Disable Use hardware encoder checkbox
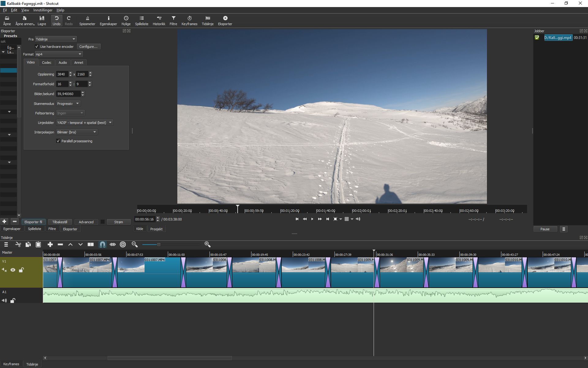 [37, 47]
